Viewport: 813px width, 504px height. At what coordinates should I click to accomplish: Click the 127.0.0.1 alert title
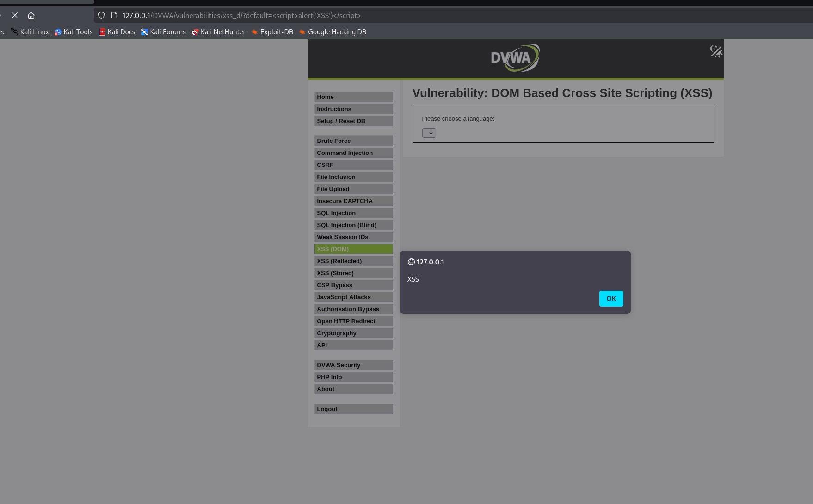430,262
